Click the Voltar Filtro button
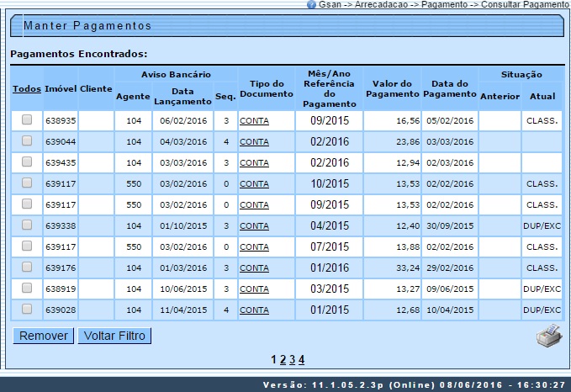This screenshot has width=571, height=392. [x=114, y=336]
